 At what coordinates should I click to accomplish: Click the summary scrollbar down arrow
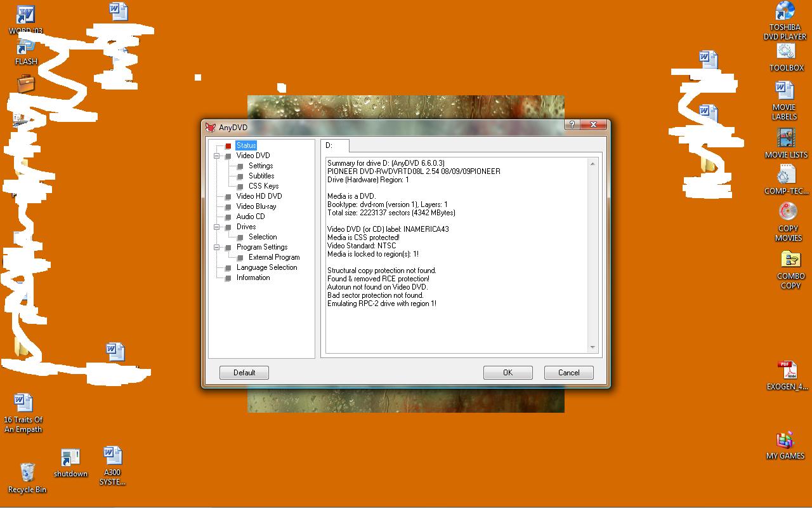[593, 347]
